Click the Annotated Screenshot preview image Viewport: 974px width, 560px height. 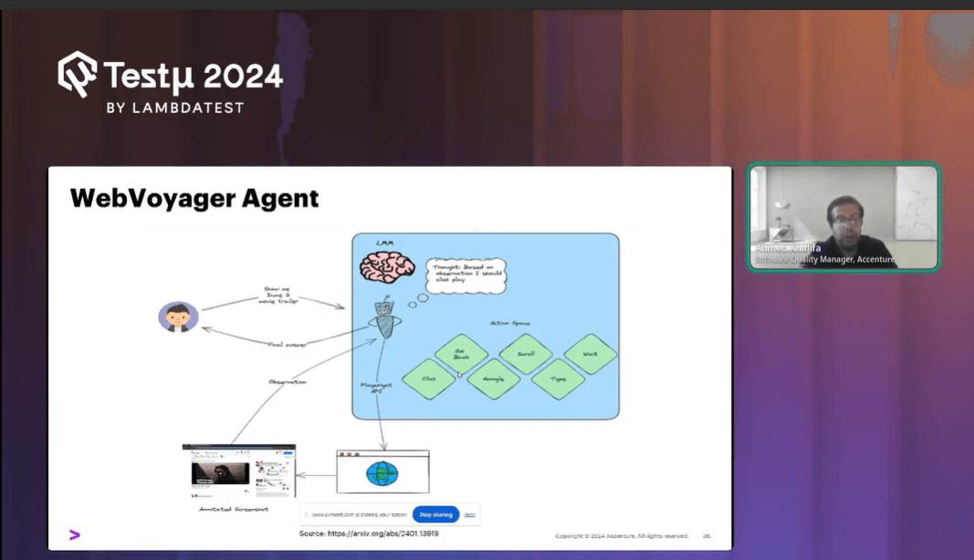(239, 470)
